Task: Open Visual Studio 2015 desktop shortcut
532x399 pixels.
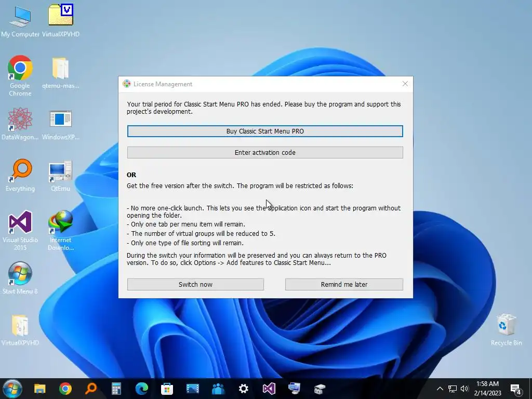Action: click(x=20, y=230)
